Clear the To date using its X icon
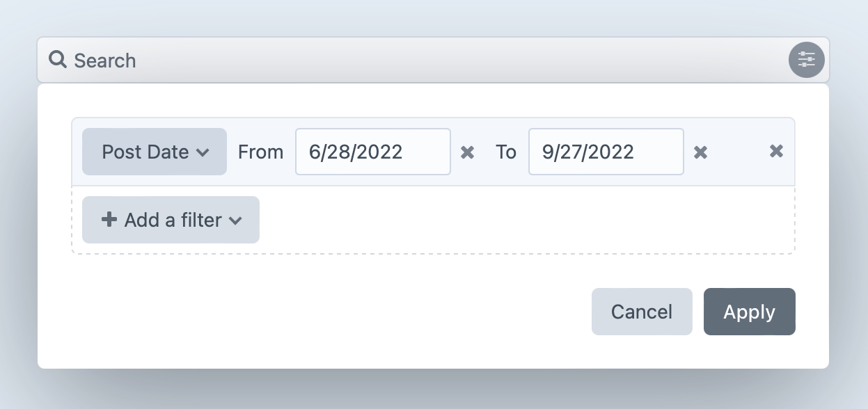Screen dimensions: 868x409 [700, 152]
